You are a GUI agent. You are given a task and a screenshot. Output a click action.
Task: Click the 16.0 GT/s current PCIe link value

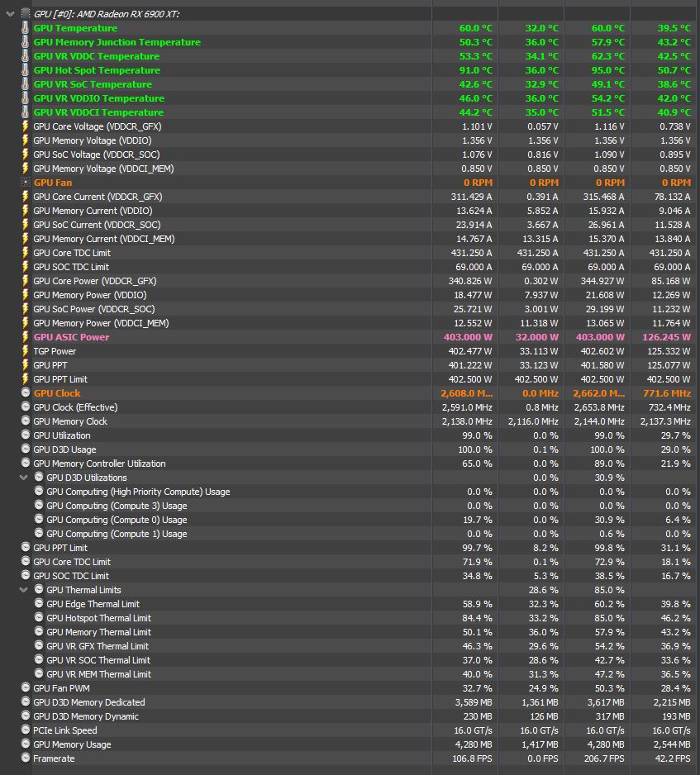click(x=473, y=730)
